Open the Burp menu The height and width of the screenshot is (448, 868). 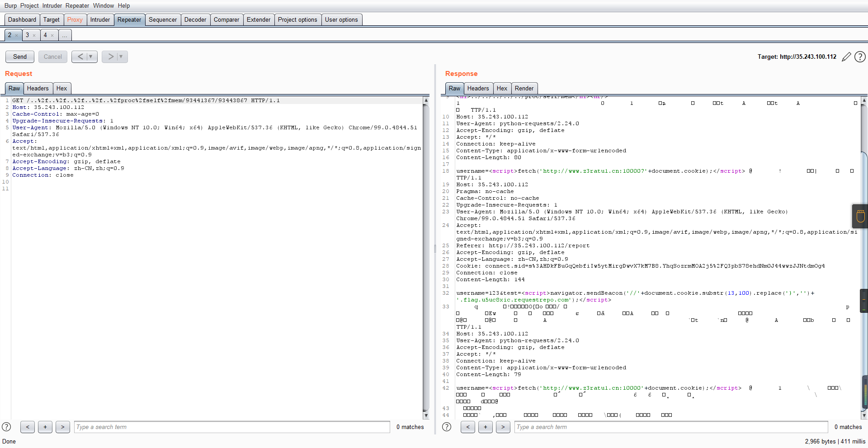[x=10, y=6]
